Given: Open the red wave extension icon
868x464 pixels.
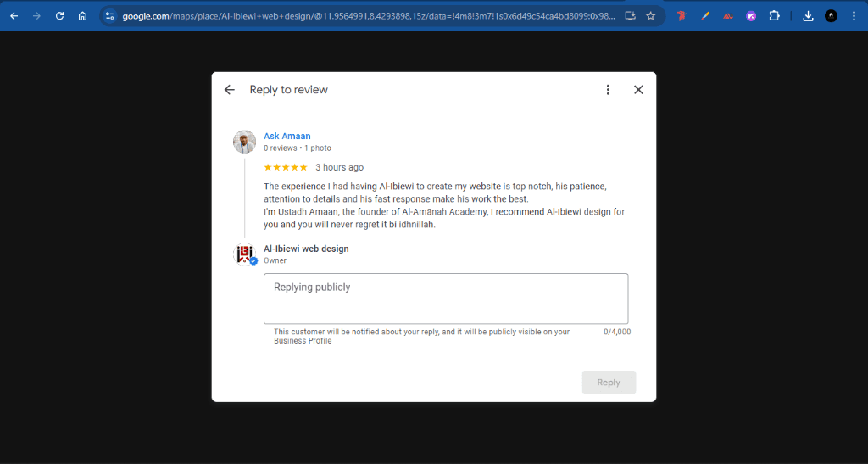Looking at the screenshot, I should pyautogui.click(x=728, y=16).
